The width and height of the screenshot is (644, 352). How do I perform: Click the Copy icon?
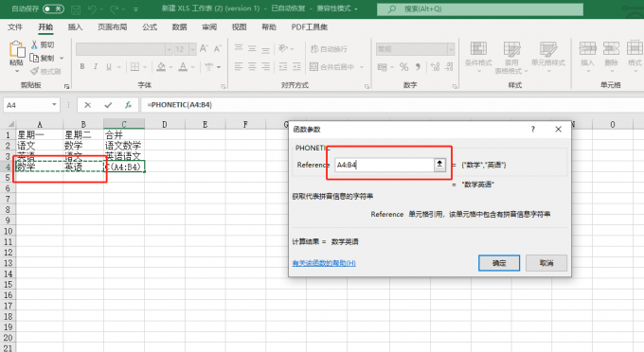[x=34, y=58]
